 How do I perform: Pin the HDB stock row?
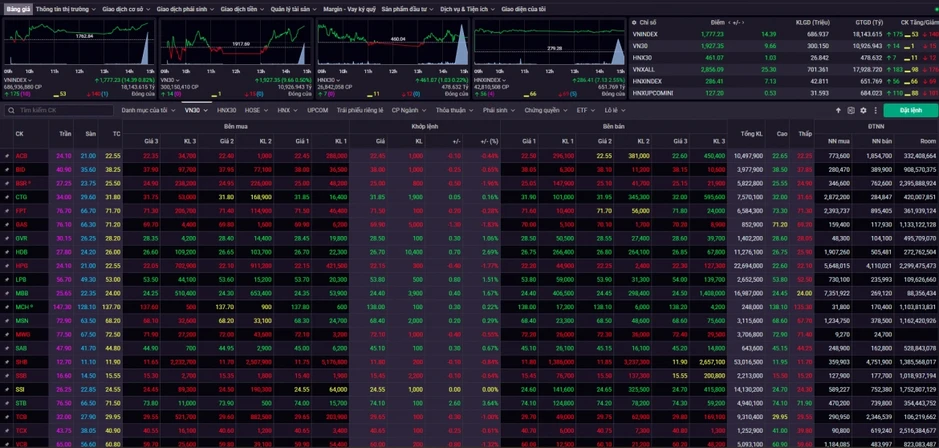click(x=7, y=252)
